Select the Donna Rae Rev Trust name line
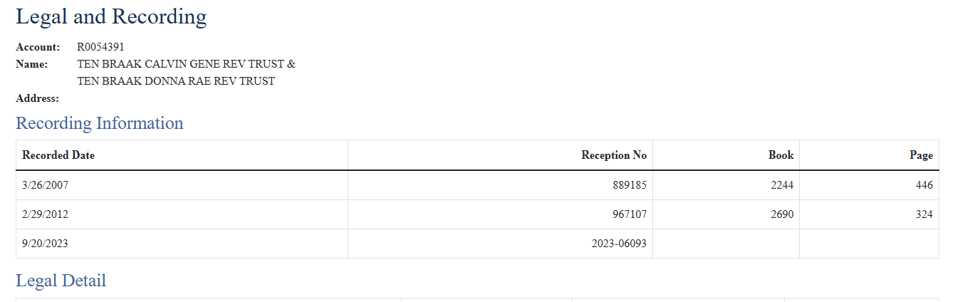980x302 pixels. tap(176, 81)
